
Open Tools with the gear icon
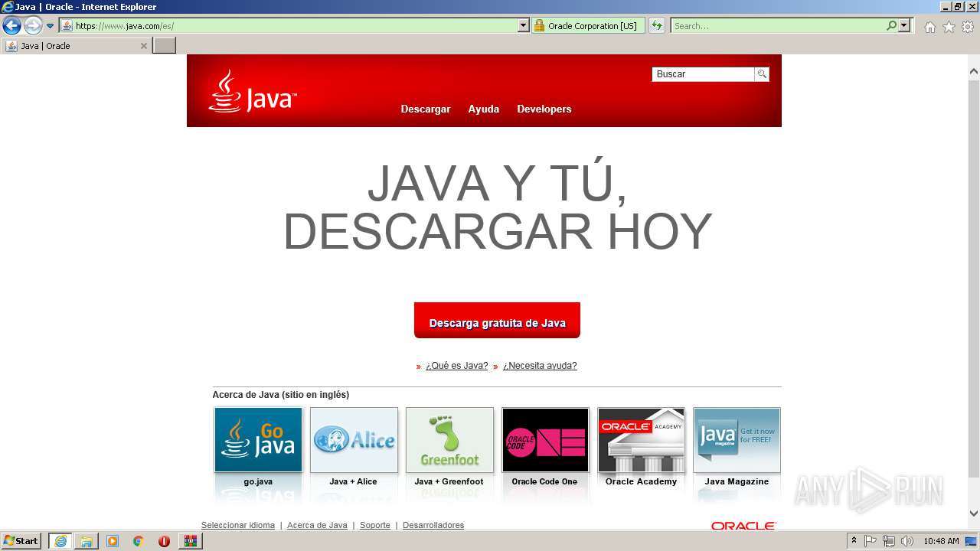[x=968, y=27]
